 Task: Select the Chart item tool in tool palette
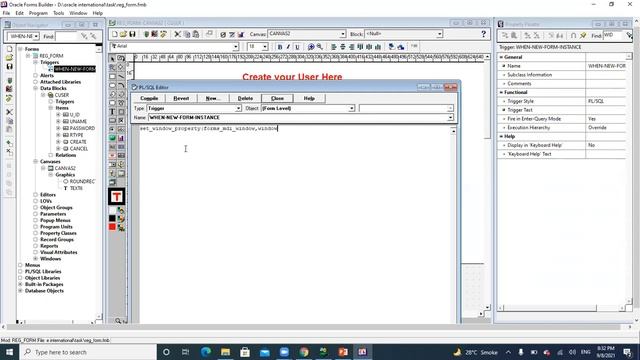coord(121,138)
